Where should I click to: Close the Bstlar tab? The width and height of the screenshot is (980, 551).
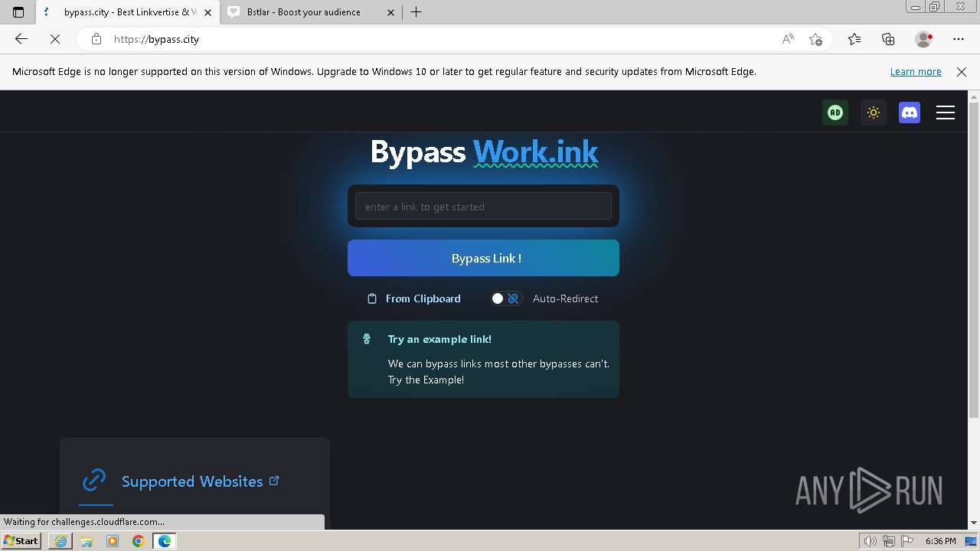coord(391,12)
